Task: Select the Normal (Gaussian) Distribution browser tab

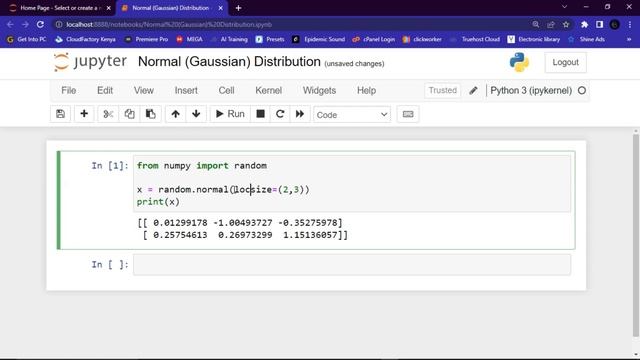Action: [x=172, y=8]
